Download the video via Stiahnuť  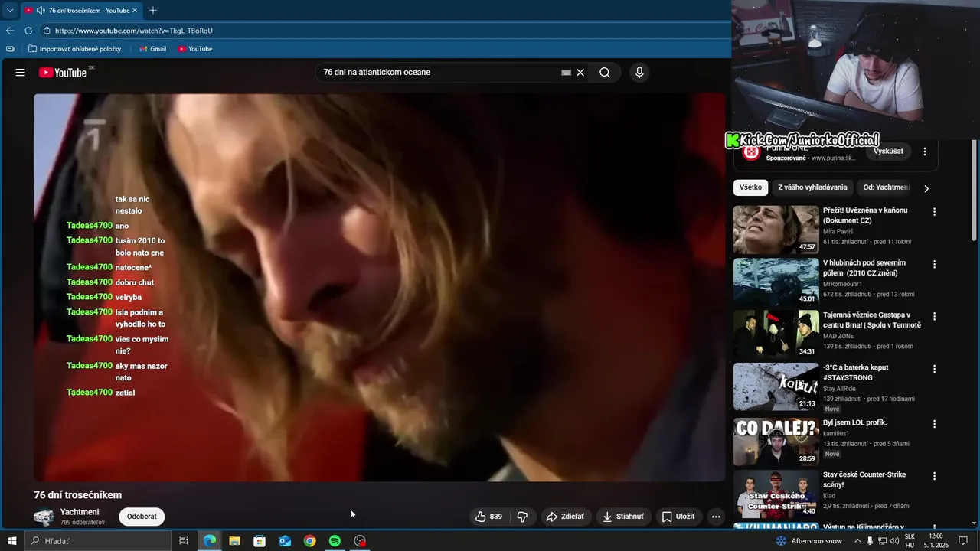tap(623, 517)
